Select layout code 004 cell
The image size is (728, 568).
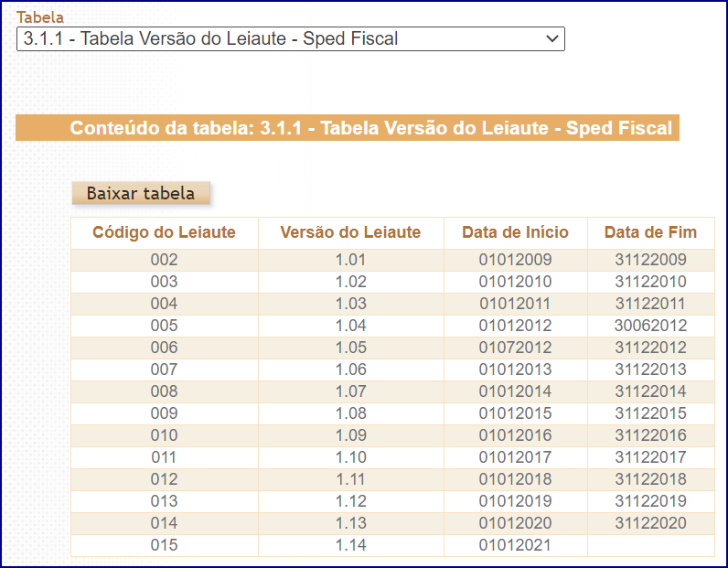click(x=164, y=304)
